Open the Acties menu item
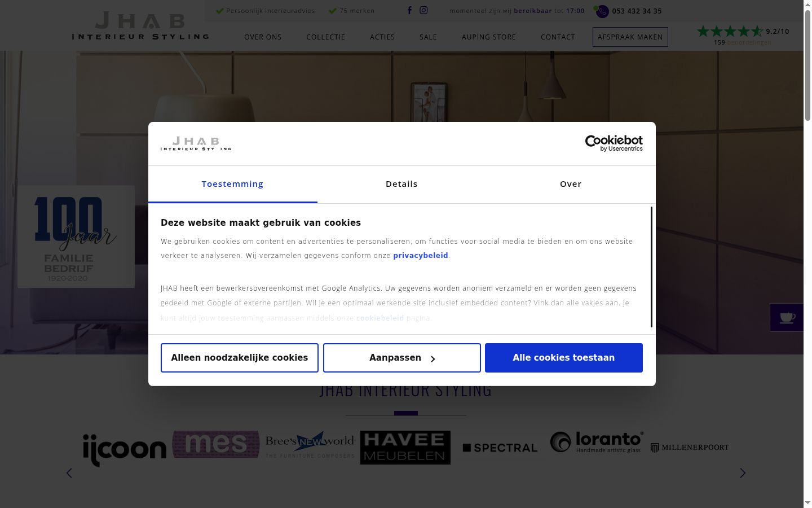The image size is (812, 508). [382, 37]
